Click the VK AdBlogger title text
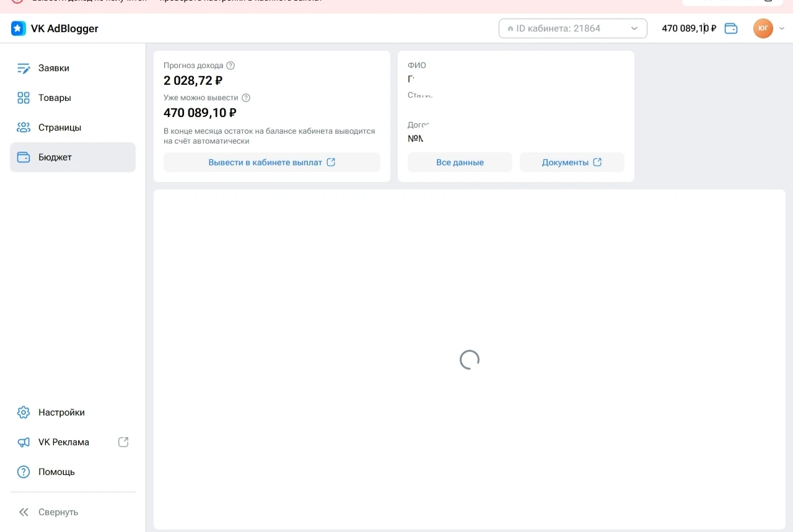This screenshot has height=532, width=793. coord(64,28)
